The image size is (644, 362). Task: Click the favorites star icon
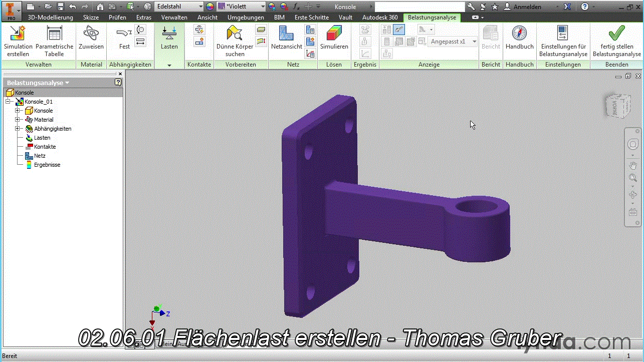[495, 7]
